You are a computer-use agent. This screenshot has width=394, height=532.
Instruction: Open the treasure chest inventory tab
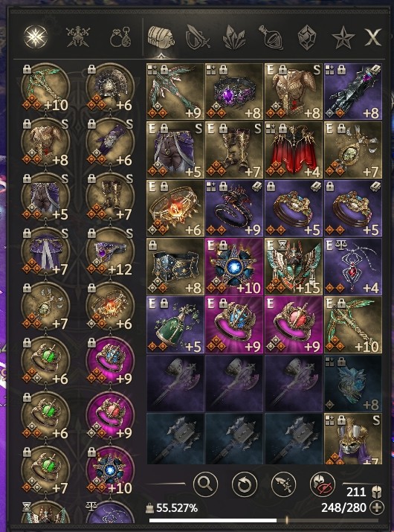[x=161, y=37]
